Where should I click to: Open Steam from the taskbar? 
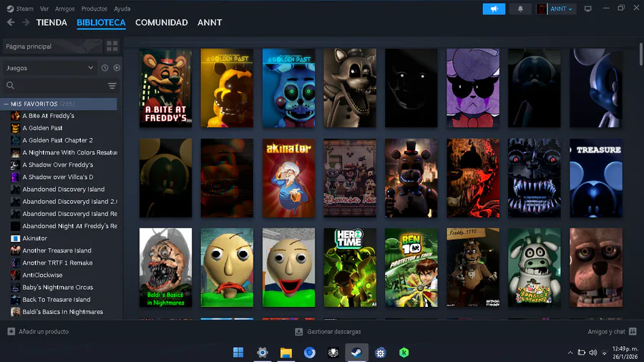(356, 353)
